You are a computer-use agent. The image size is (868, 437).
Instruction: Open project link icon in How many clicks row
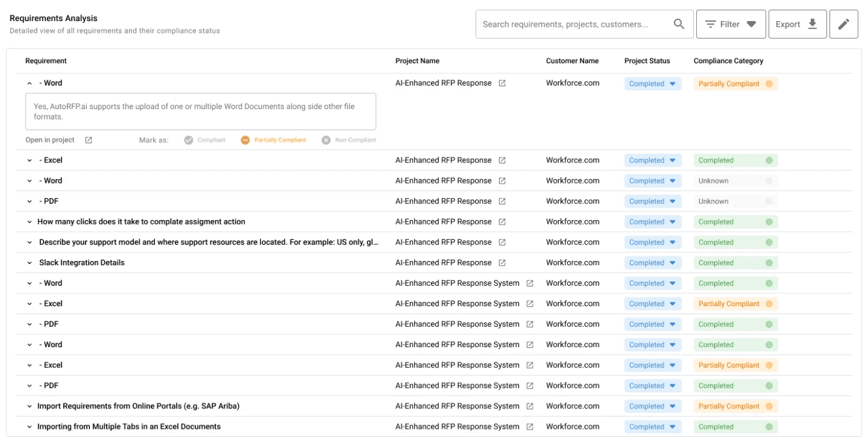coord(502,222)
